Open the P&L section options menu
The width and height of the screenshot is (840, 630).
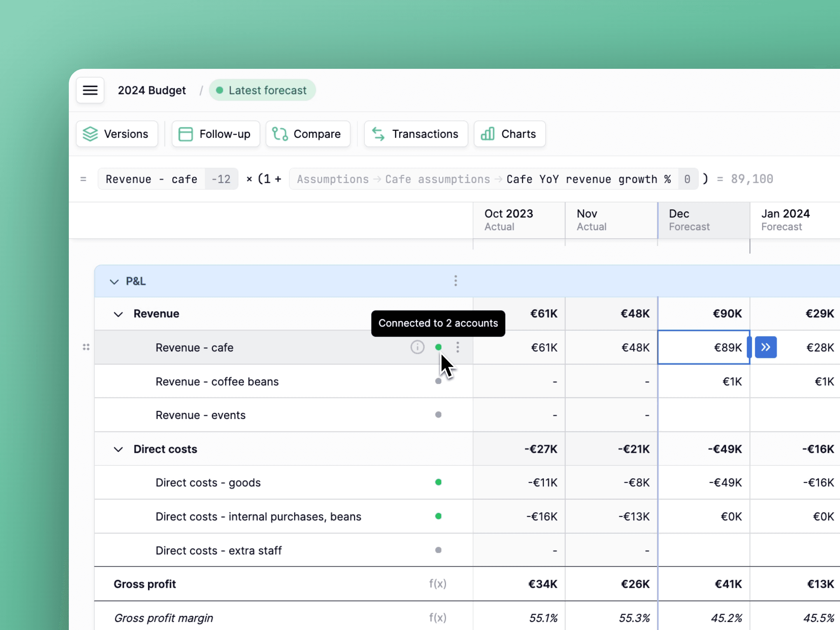coord(456,281)
